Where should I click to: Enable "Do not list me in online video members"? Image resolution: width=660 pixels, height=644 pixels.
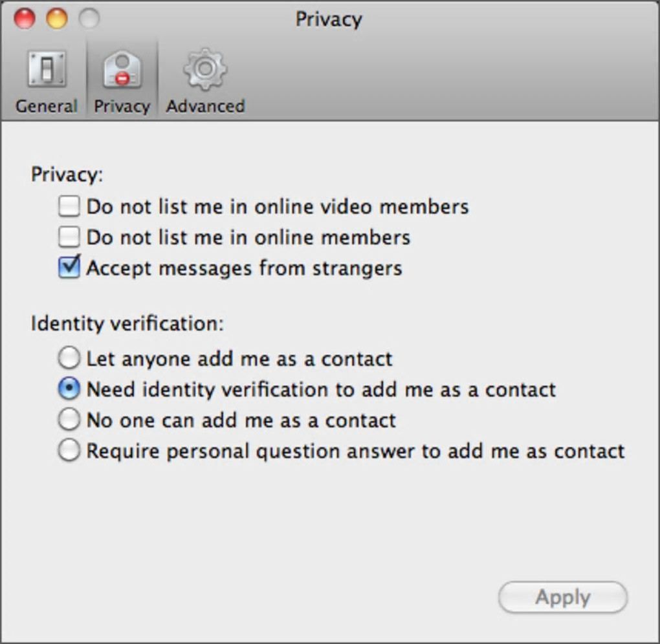tap(69, 207)
